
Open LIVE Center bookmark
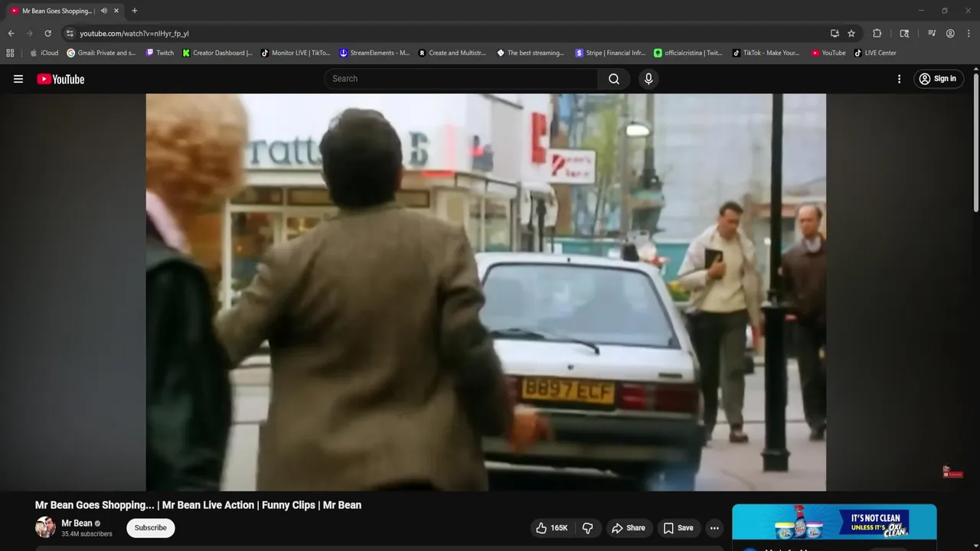pyautogui.click(x=875, y=53)
